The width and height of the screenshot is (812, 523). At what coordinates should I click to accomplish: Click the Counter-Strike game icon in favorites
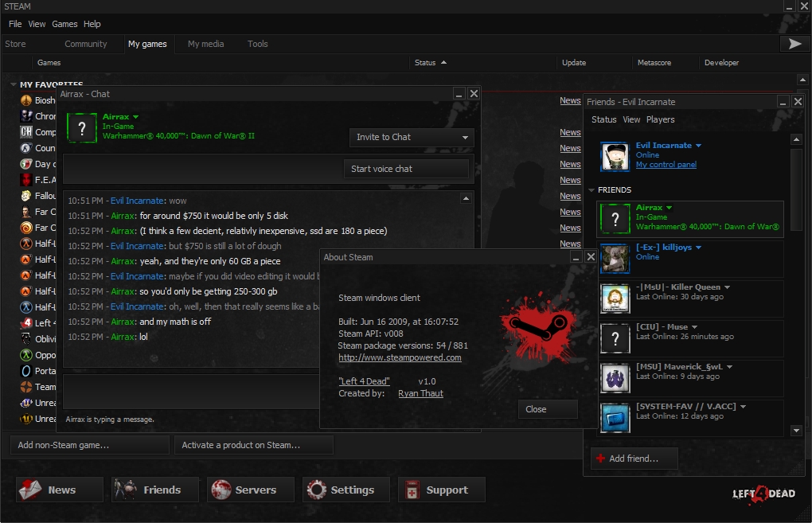pos(26,148)
